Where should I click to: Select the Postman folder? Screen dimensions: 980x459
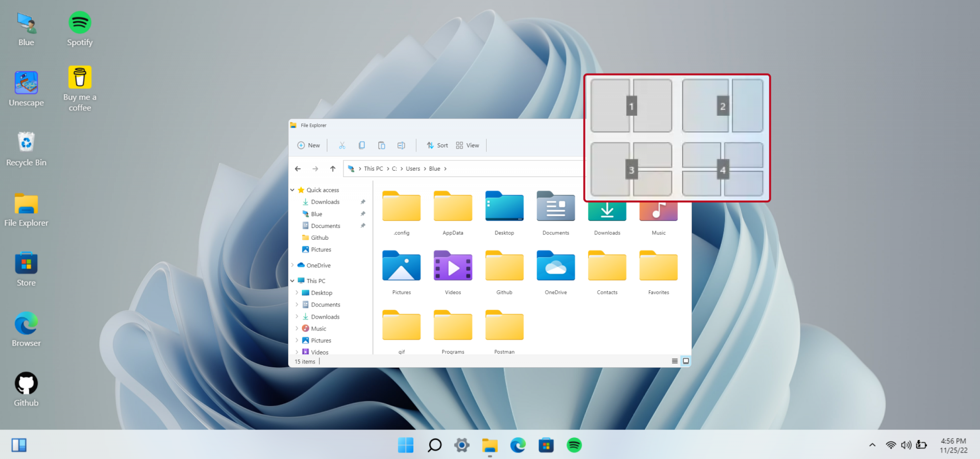504,331
